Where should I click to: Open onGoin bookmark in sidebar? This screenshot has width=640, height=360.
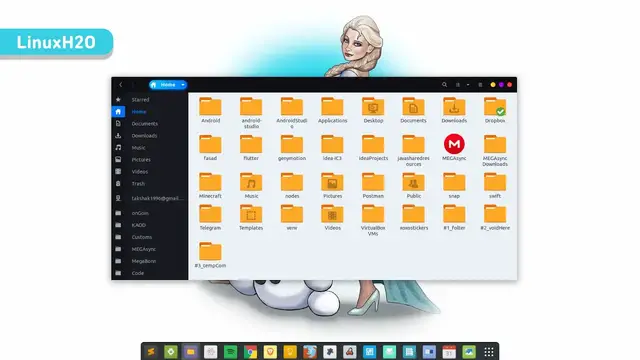coord(149,213)
